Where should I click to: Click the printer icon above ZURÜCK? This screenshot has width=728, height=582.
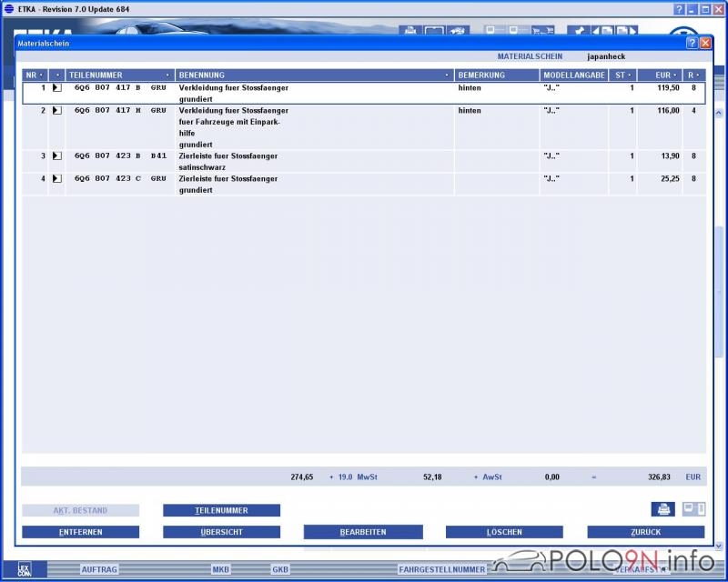[x=662, y=509]
